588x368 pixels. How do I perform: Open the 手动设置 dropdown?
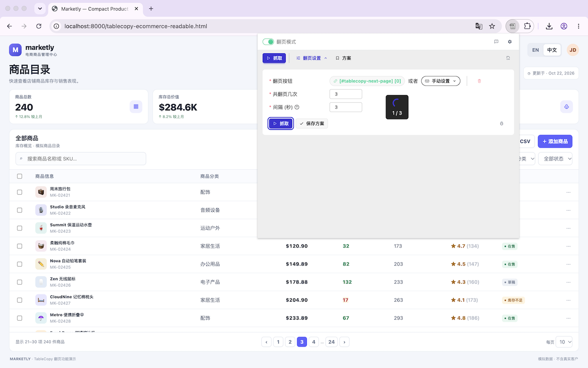coord(441,81)
